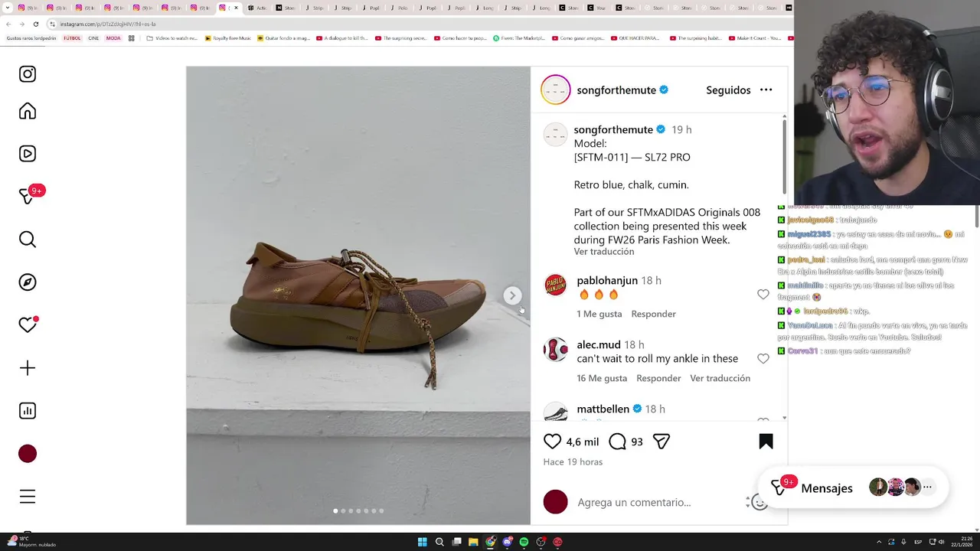Screen dimensions: 980x551
Task: View the '4,6 mil' likes count
Action: (x=583, y=442)
